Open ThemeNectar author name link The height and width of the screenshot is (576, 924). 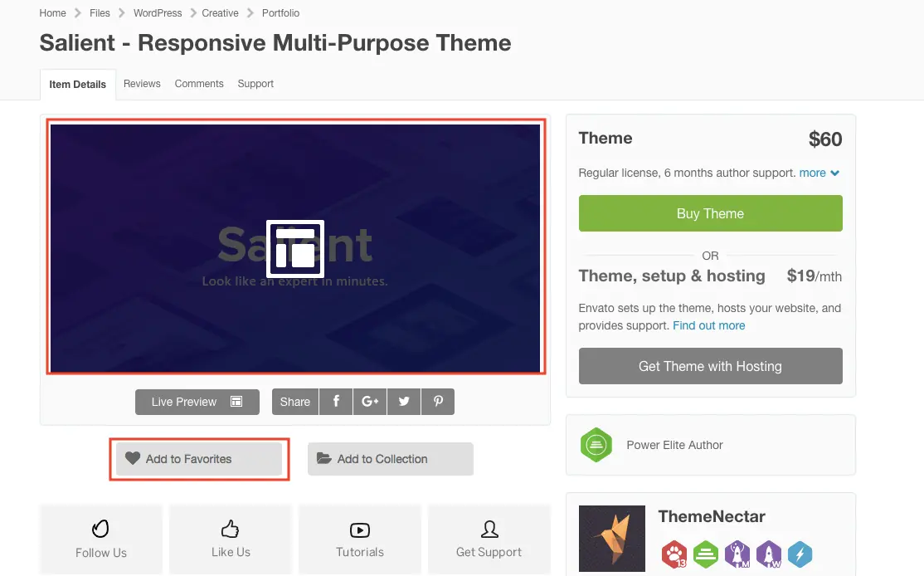(x=712, y=516)
